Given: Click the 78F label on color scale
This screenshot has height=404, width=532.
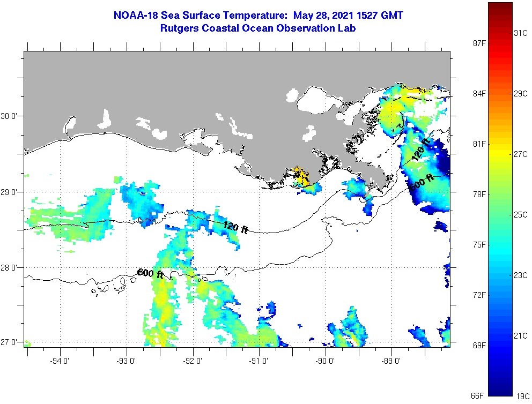Looking at the screenshot, I should click(479, 194).
